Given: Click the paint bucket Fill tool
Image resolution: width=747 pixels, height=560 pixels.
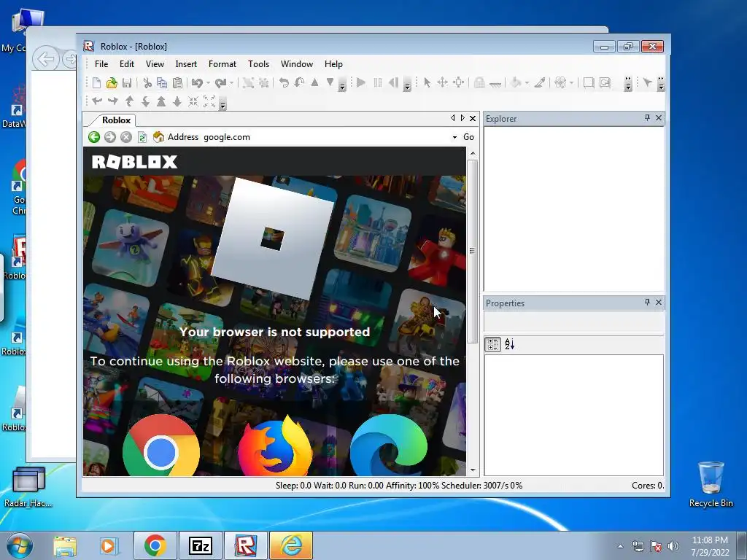Looking at the screenshot, I should pos(515,83).
